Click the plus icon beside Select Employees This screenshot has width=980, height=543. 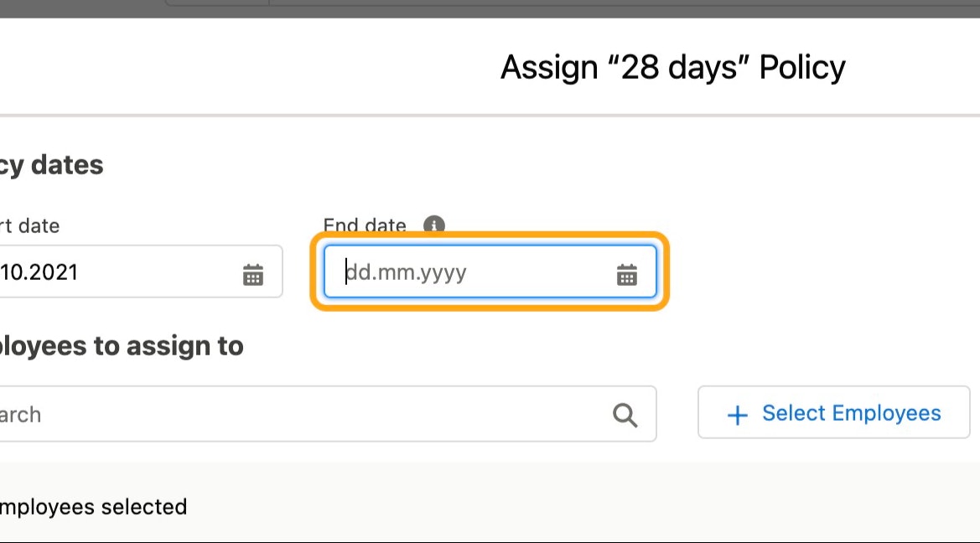click(x=738, y=415)
